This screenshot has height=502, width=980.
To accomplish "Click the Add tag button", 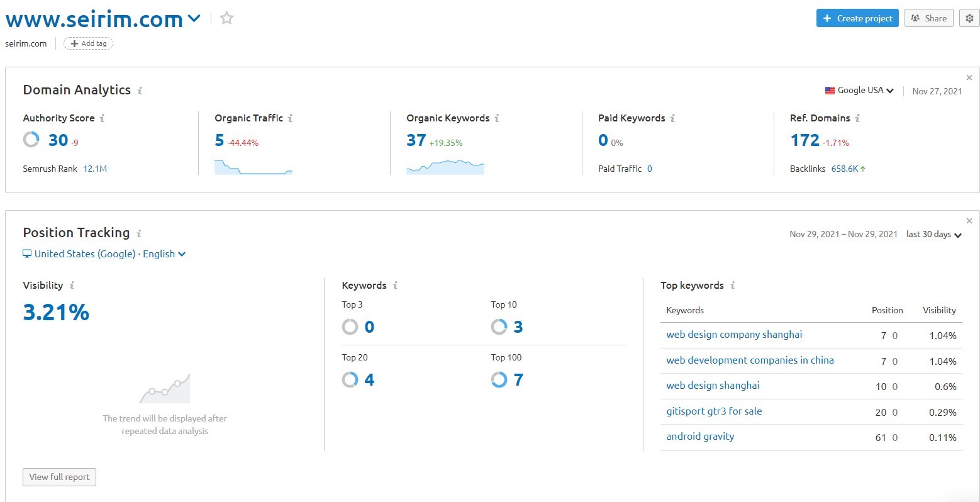I will [88, 43].
